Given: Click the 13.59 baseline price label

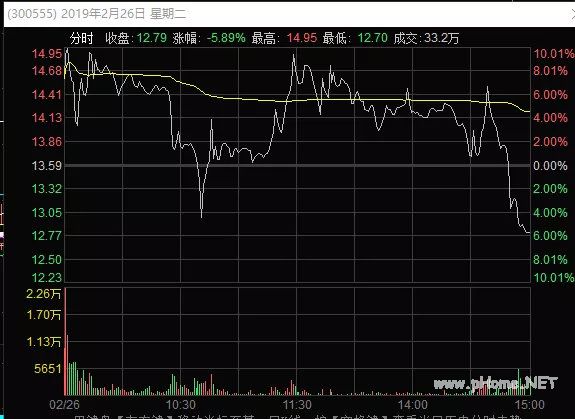Looking at the screenshot, I should tap(47, 166).
